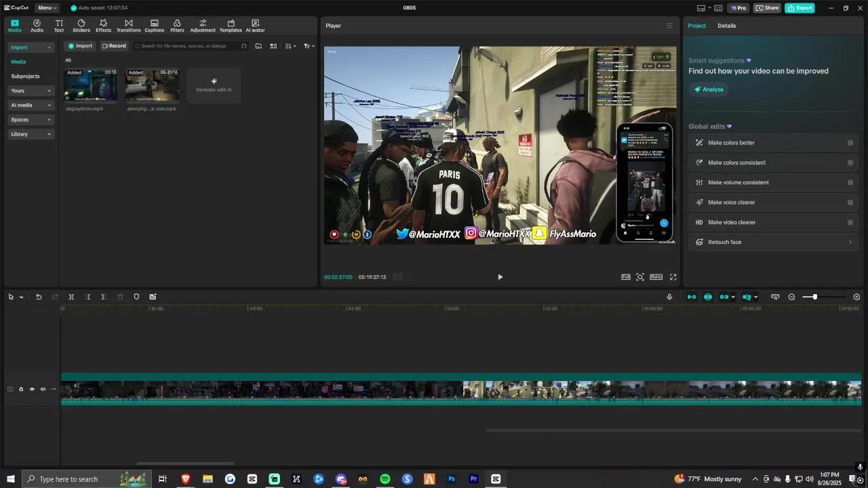Click the player zoom scan icon
The width and height of the screenshot is (868, 488).
click(x=640, y=277)
